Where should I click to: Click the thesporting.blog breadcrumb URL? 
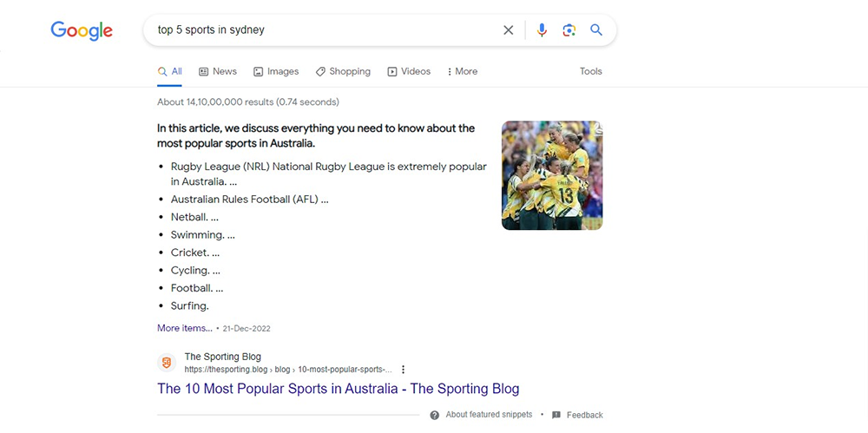click(x=288, y=370)
